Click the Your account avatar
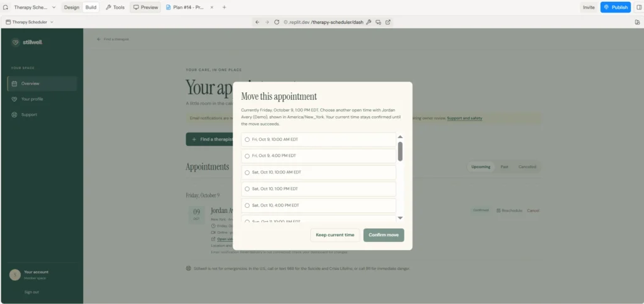This screenshot has width=644, height=304. click(15, 275)
